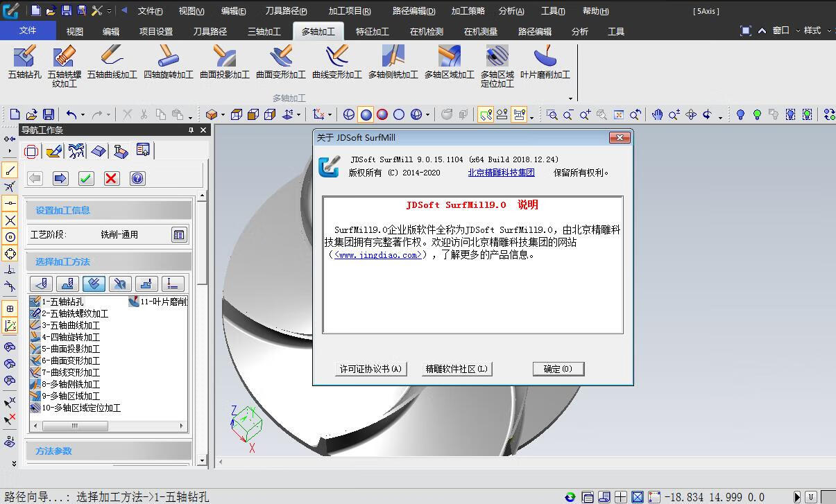
Task: Switch to the 在机测量 ribbon tab
Action: tap(481, 31)
